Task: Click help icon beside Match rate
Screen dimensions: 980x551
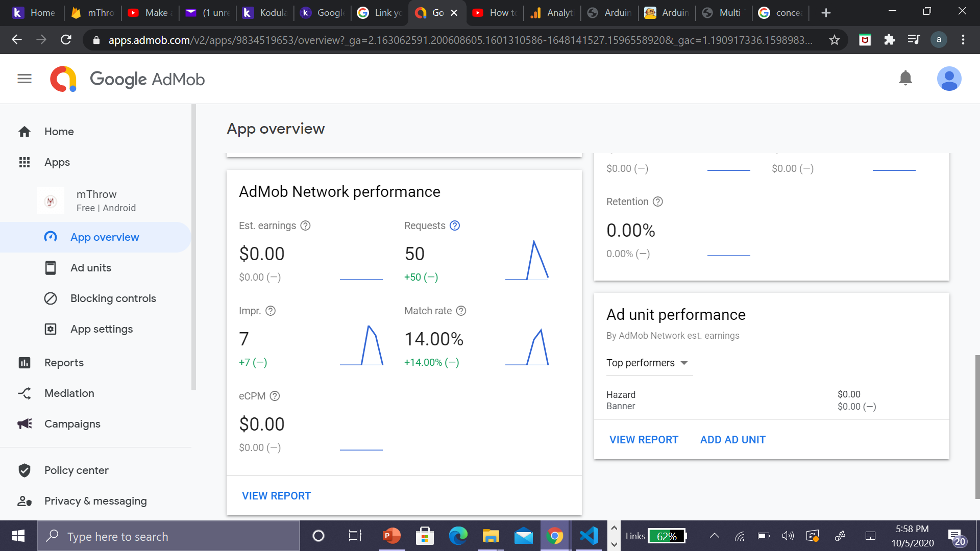Action: click(461, 311)
